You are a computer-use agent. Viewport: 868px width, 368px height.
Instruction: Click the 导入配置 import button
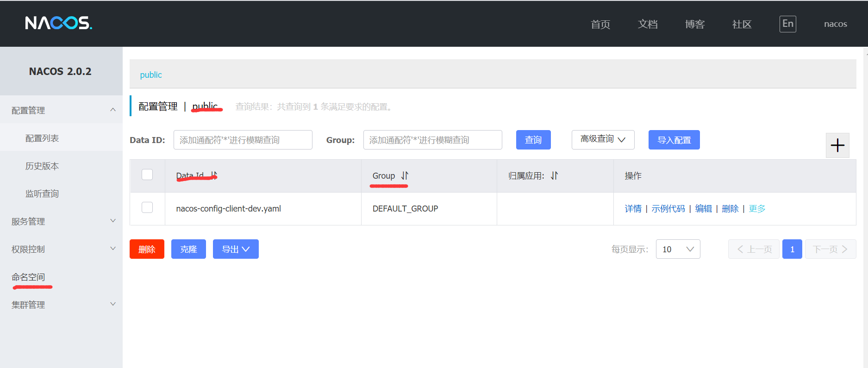click(674, 140)
